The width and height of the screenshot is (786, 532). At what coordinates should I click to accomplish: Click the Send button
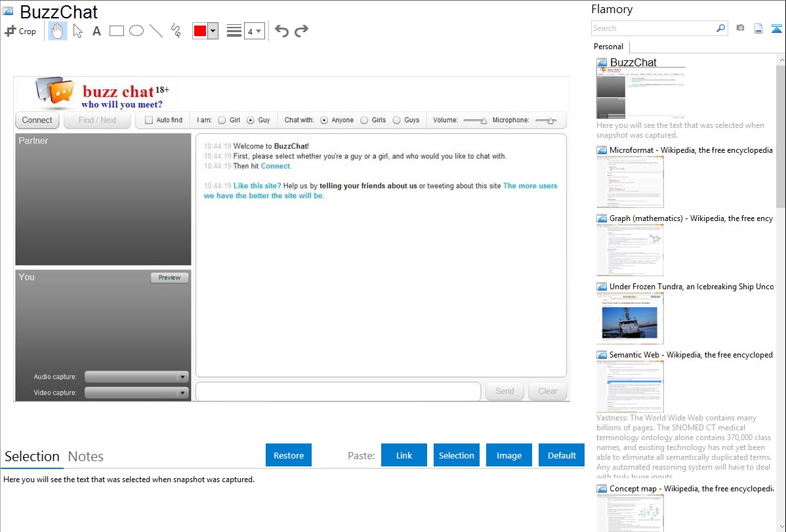pyautogui.click(x=505, y=391)
